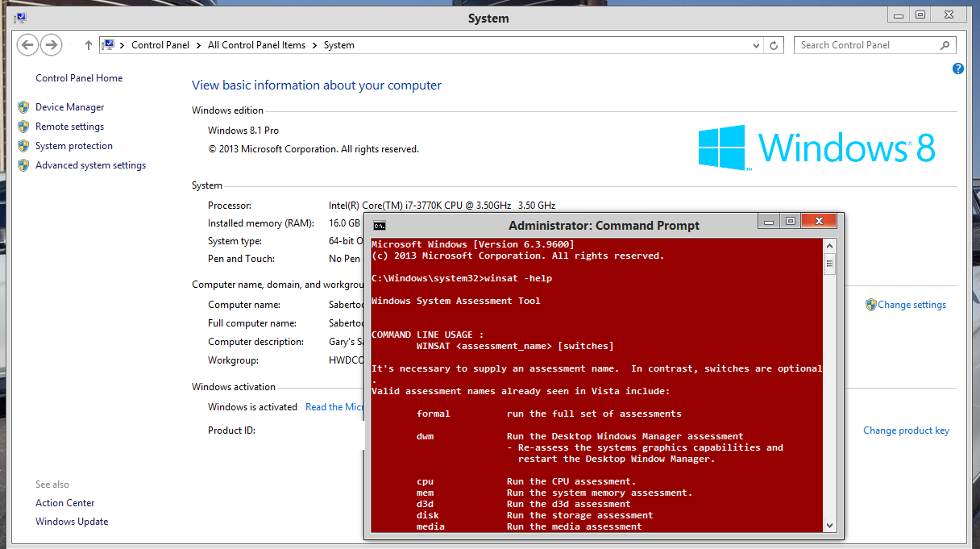Image resolution: width=980 pixels, height=549 pixels.
Task: Select All Control Panel Items in breadcrumb
Action: click(256, 45)
